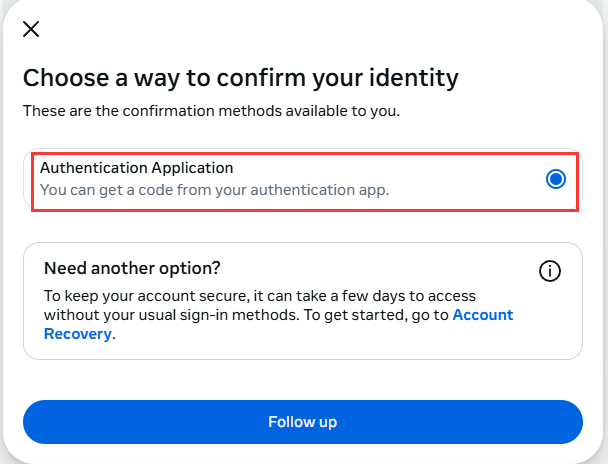
Task: Click the authentication app code description text
Action: pyautogui.click(x=214, y=189)
